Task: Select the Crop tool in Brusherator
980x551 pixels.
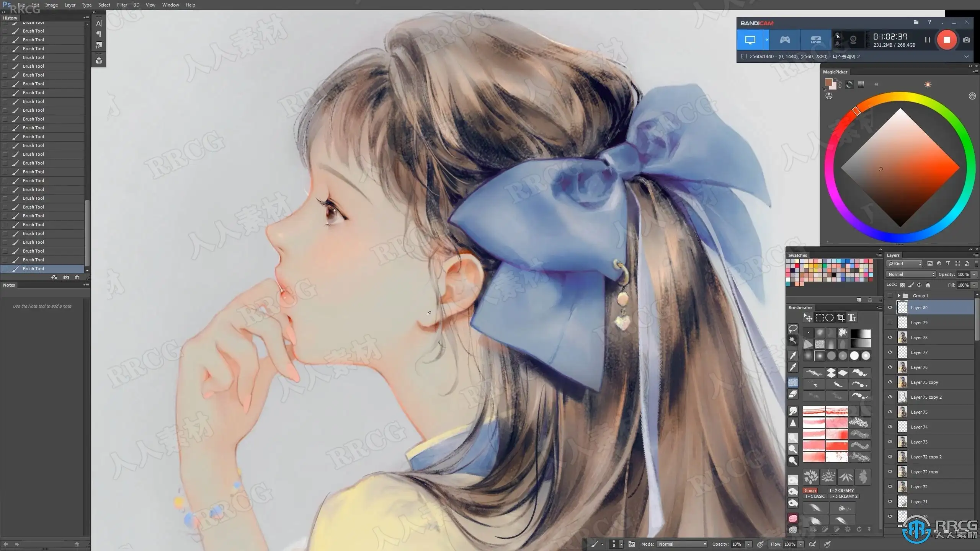Action: [x=841, y=318]
